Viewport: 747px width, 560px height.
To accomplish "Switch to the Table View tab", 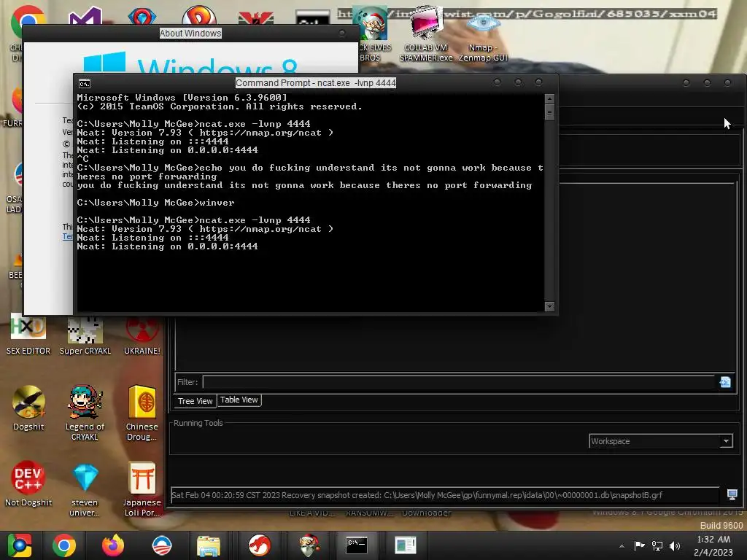I will click(239, 400).
